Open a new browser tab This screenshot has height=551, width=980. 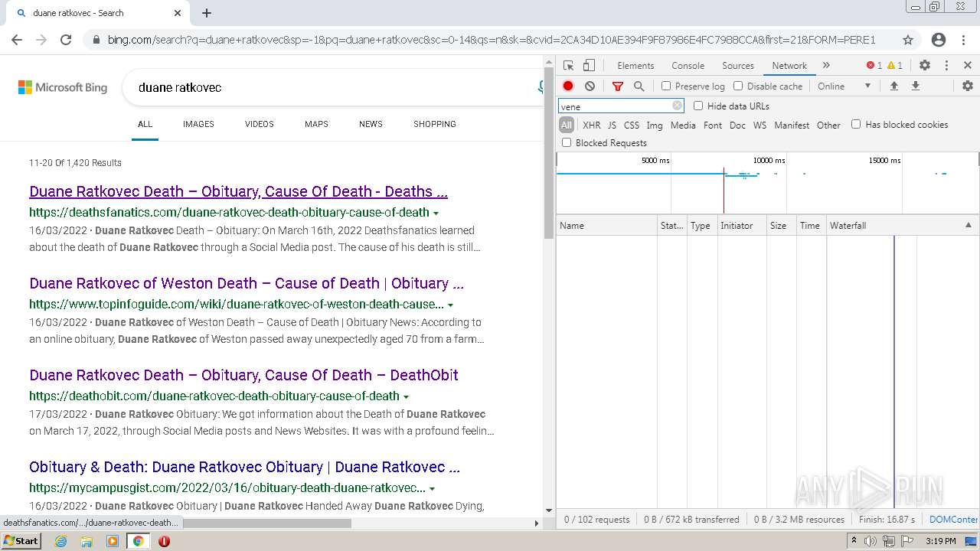point(207,13)
